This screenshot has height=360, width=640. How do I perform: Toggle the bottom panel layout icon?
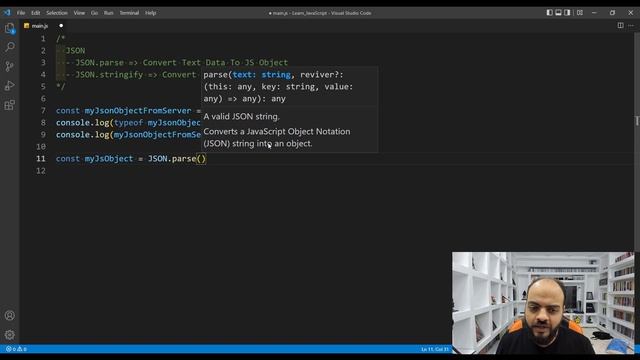coord(558,13)
